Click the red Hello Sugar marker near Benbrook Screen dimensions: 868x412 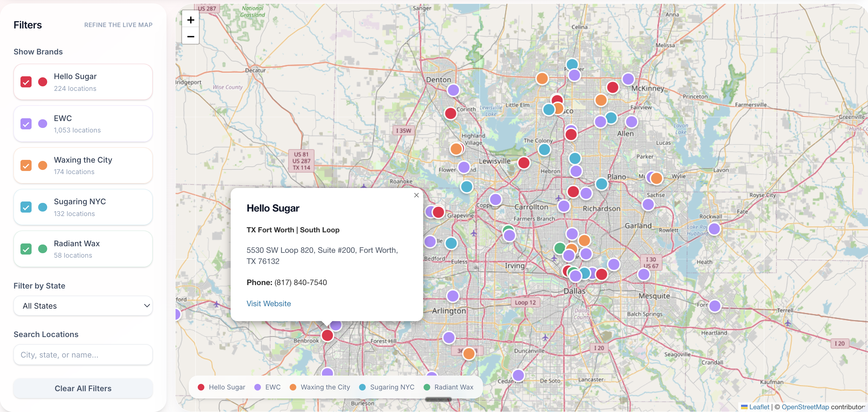coord(327,335)
